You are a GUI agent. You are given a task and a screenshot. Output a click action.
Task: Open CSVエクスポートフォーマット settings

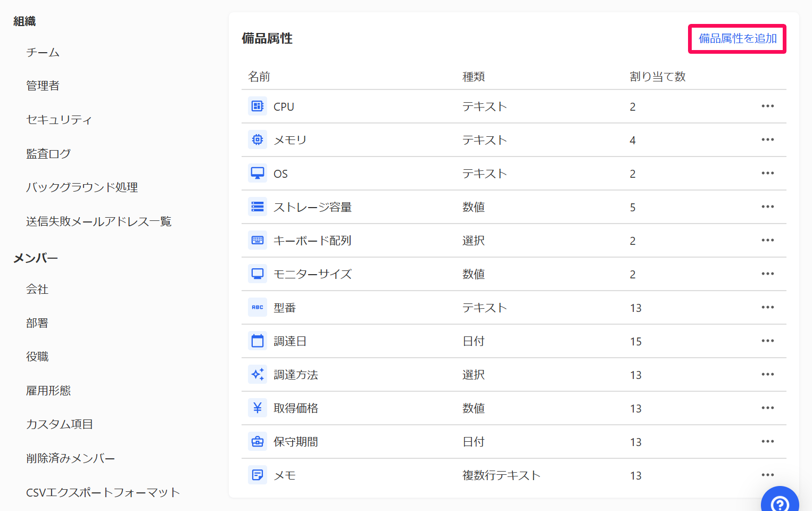103,492
